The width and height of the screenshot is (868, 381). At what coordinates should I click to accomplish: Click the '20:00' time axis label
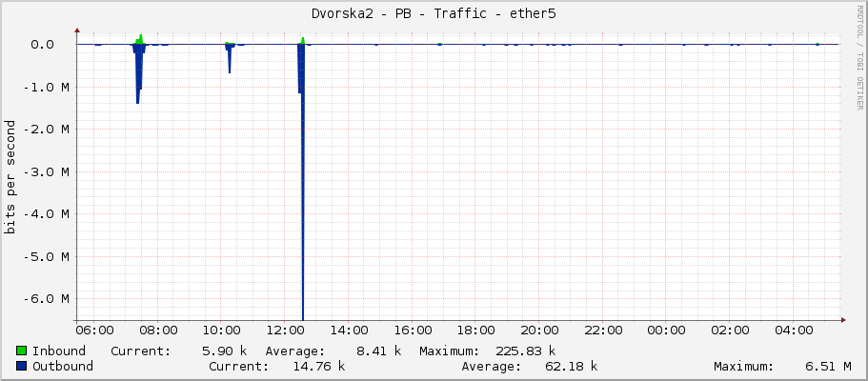point(539,331)
